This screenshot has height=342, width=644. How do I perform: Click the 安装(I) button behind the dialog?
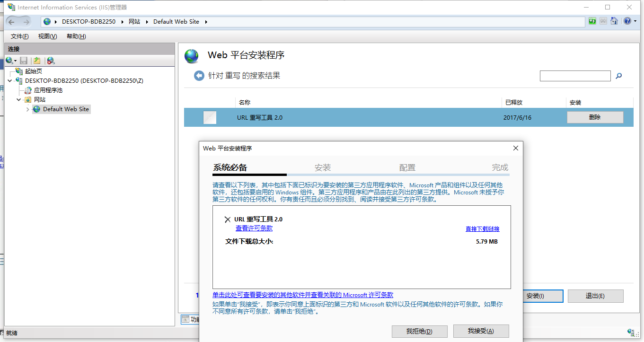click(x=543, y=296)
